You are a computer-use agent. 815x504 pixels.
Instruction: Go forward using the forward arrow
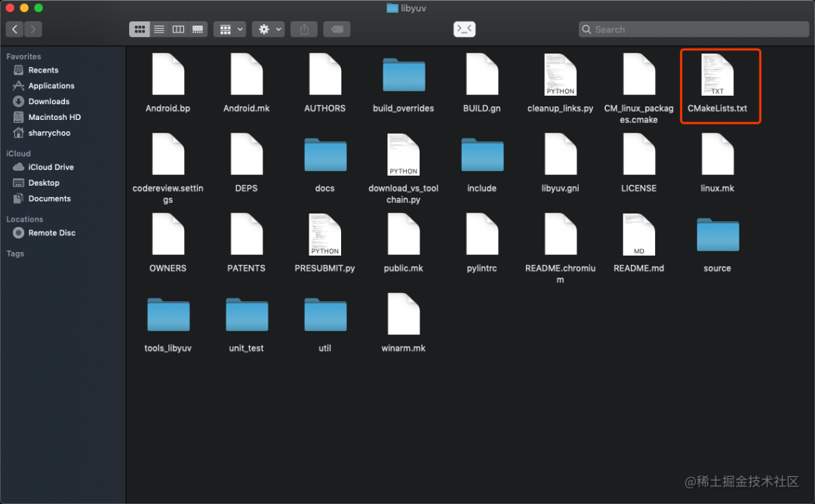33,29
